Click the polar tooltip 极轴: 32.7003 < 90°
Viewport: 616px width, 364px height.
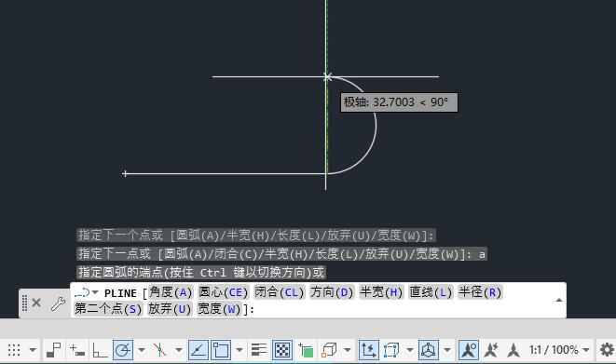(399, 102)
